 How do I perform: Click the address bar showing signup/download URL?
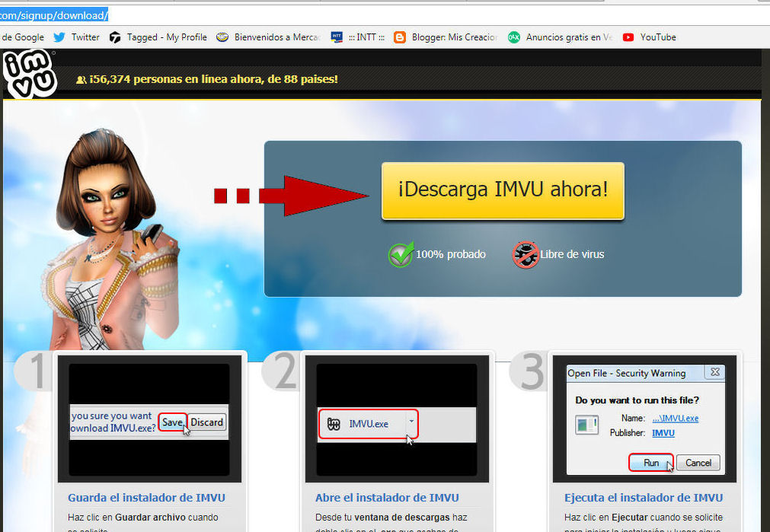[x=53, y=13]
